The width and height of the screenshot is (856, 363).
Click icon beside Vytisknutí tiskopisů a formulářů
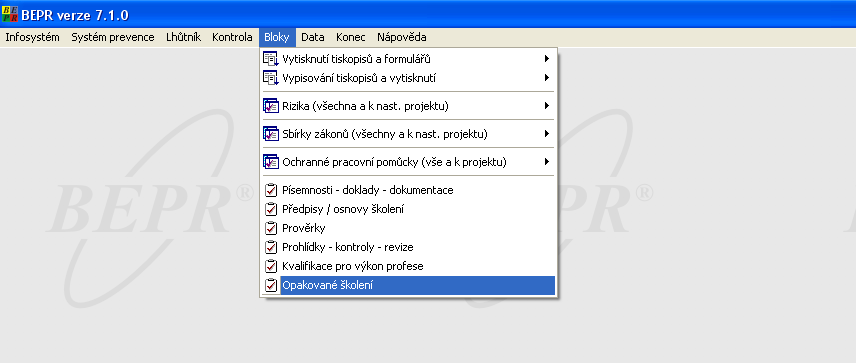click(271, 59)
